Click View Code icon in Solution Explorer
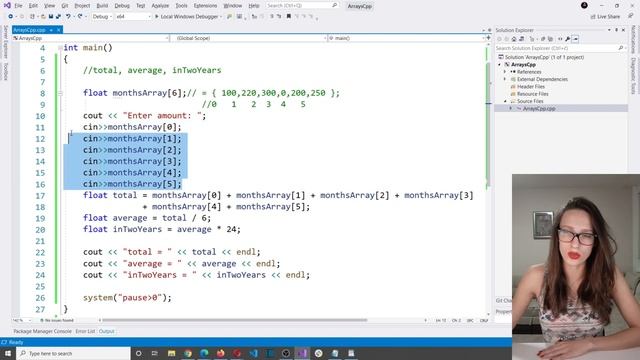 click(x=560, y=39)
